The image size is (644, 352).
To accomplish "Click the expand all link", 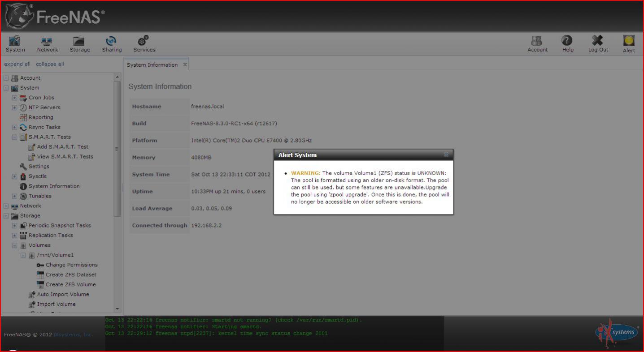I will (17, 64).
